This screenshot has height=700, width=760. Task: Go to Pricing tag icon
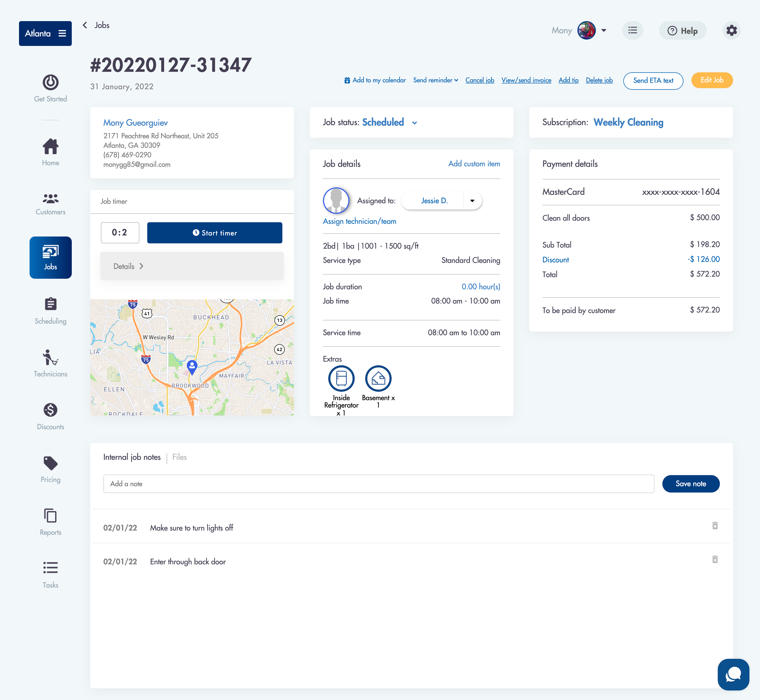[x=50, y=463]
